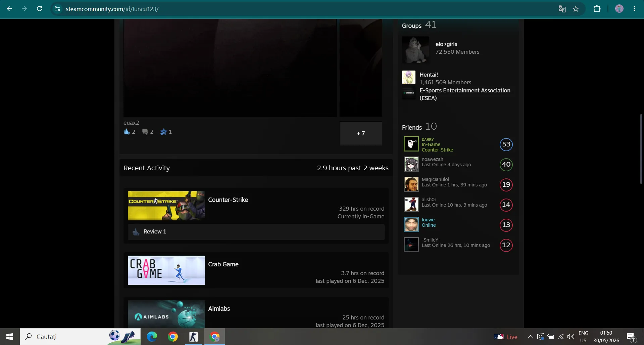Open Review 1 for Counter-Strike
This screenshot has height=345, width=644.
click(x=155, y=231)
